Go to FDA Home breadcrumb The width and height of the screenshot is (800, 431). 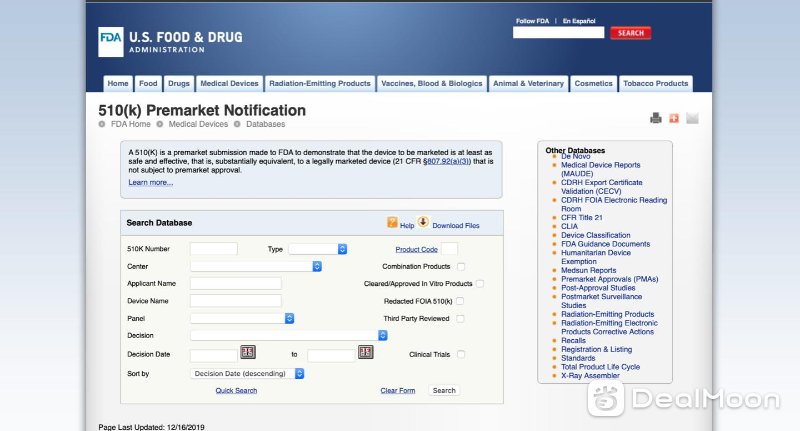click(131, 124)
